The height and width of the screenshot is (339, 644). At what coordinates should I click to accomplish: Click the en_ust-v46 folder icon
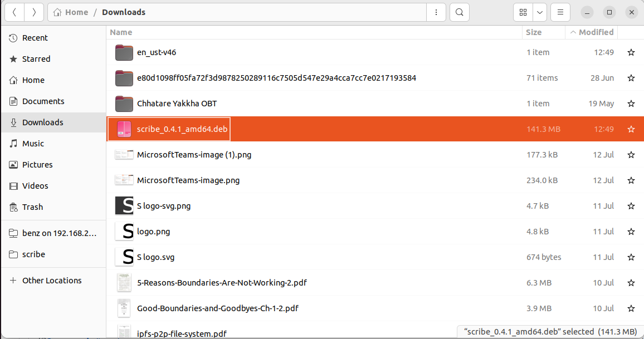[x=124, y=52]
